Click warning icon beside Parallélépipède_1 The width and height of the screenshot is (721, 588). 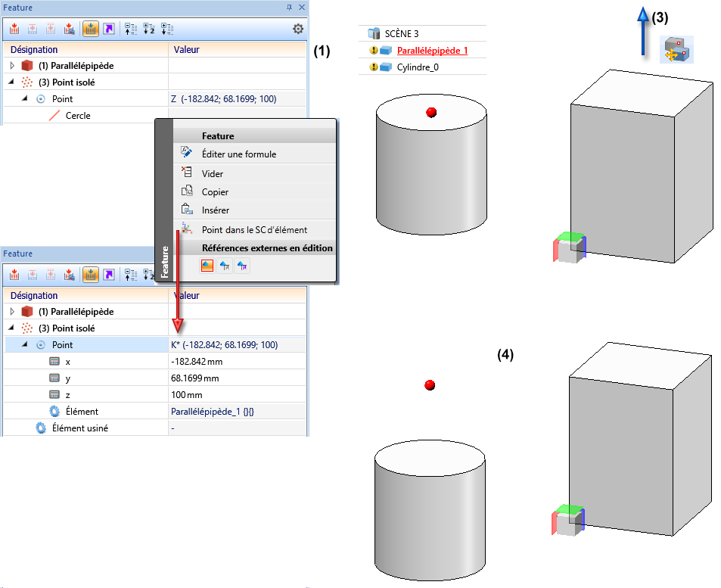coord(374,51)
